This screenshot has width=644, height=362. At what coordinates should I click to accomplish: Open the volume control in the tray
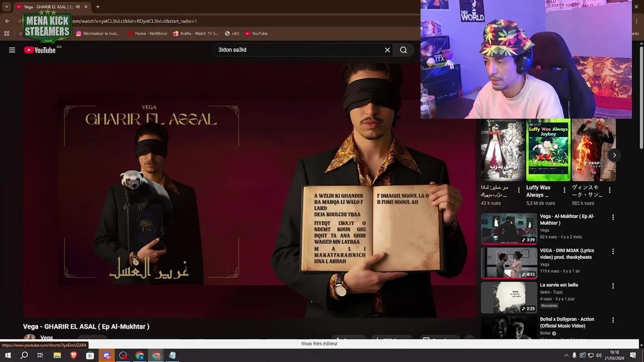tap(599, 355)
